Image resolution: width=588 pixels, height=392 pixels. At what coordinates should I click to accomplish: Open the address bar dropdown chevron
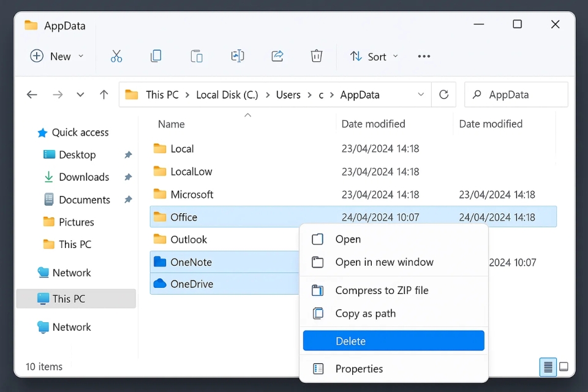tap(421, 94)
